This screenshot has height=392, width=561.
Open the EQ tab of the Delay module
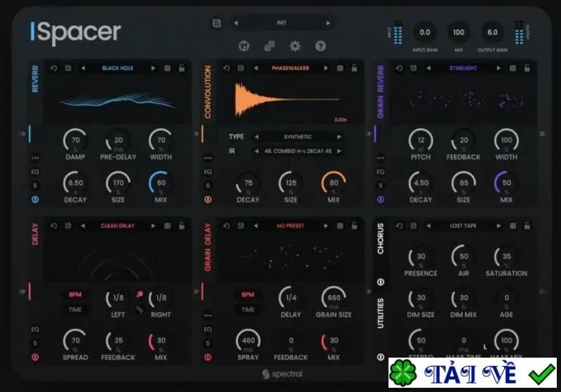point(34,329)
